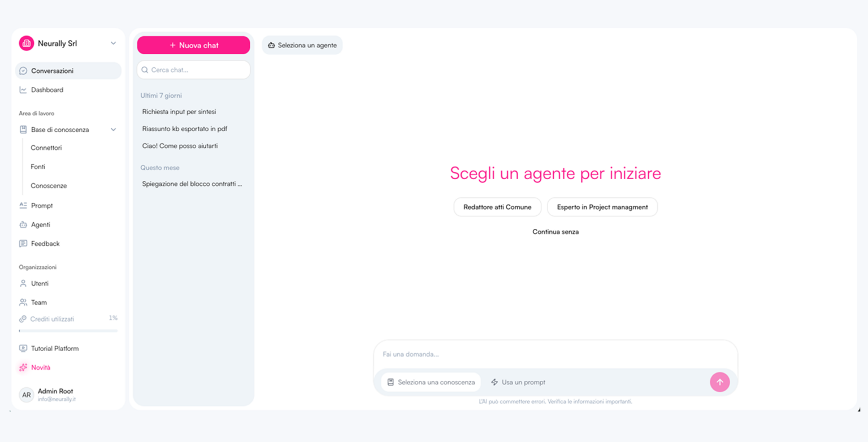Expand the Neurally Srl organization dropdown chevron
868x442 pixels.
click(113, 44)
